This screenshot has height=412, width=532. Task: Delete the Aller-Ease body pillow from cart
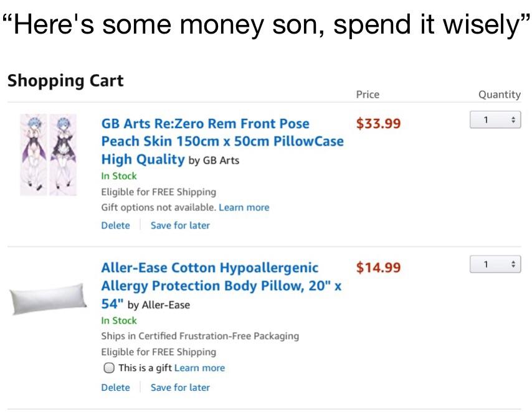116,387
